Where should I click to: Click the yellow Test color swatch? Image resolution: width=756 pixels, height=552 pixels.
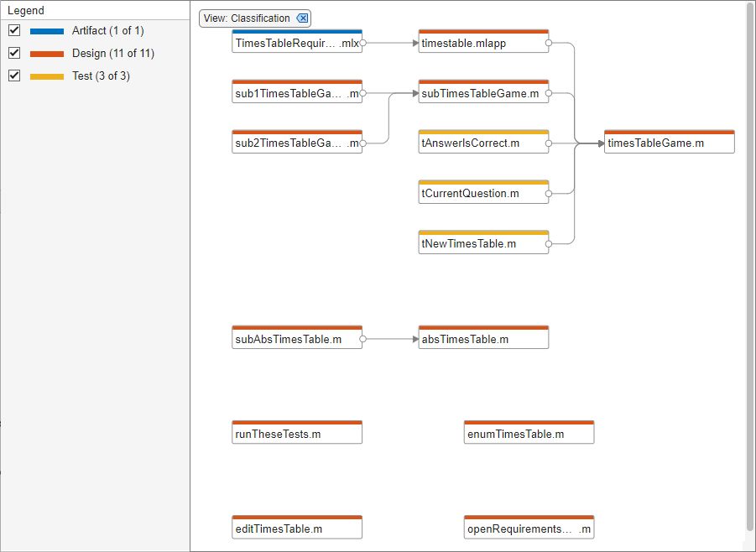(x=47, y=76)
